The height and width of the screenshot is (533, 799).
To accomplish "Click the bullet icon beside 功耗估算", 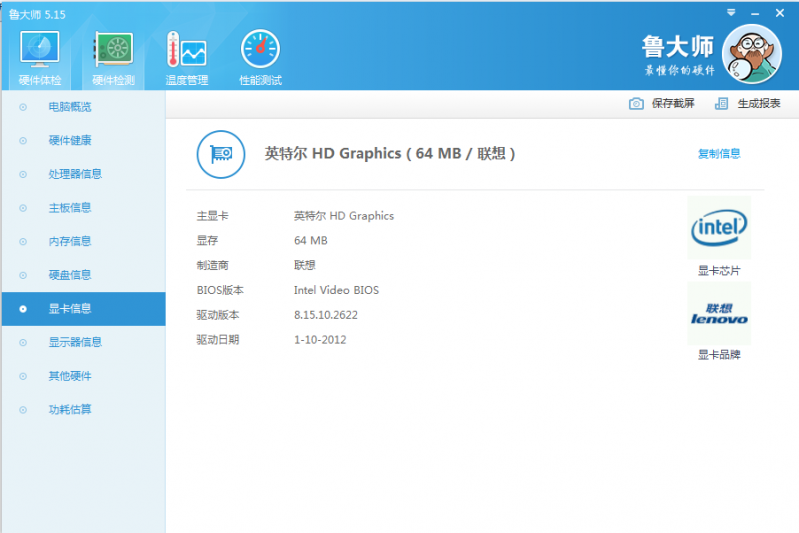I will [x=23, y=410].
